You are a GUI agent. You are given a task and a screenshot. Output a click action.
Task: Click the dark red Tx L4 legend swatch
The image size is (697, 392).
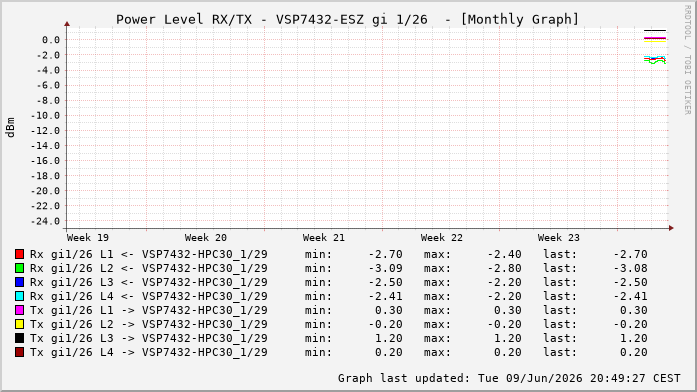[19, 352]
